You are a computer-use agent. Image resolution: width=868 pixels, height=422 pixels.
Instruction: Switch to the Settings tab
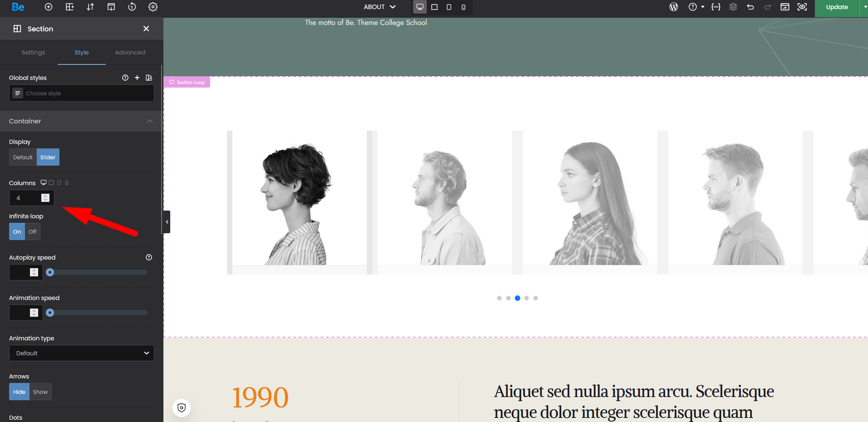(x=33, y=53)
